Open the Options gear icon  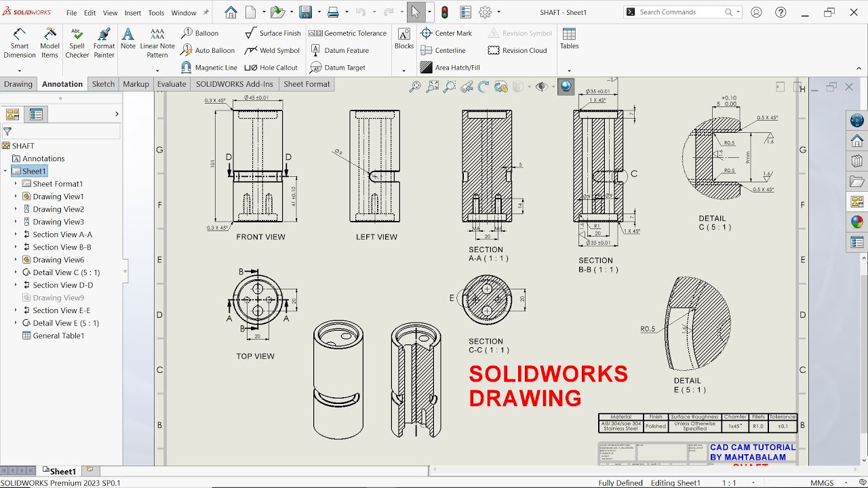click(485, 12)
